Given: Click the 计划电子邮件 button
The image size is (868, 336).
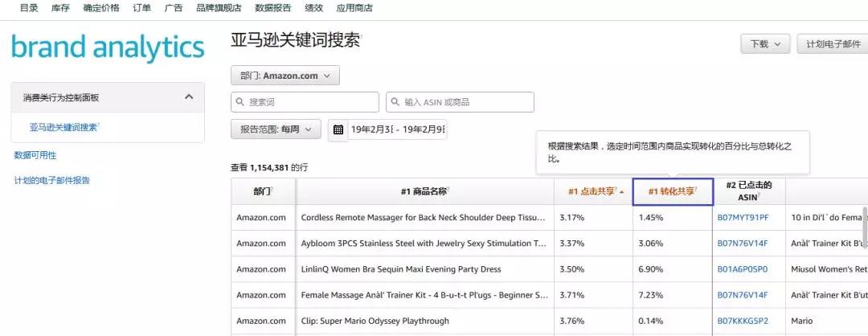Looking at the screenshot, I should coord(833,43).
